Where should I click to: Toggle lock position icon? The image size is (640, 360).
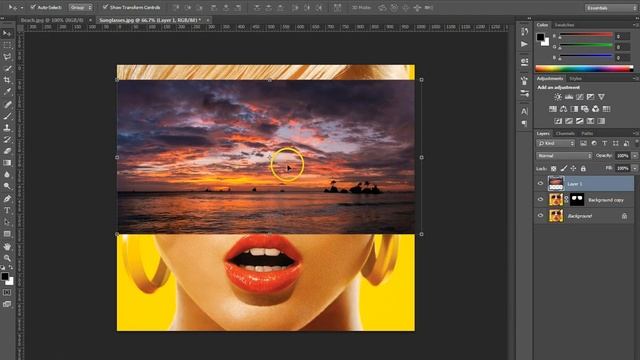click(573, 169)
